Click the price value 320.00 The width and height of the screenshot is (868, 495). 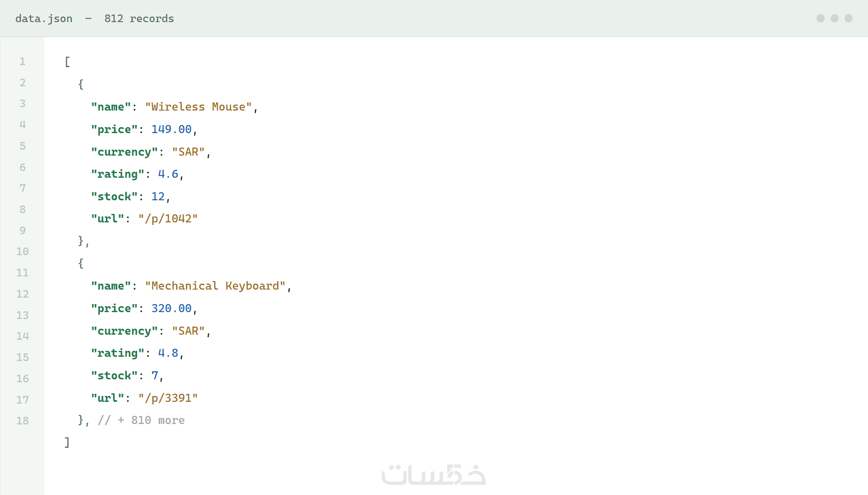click(x=171, y=308)
